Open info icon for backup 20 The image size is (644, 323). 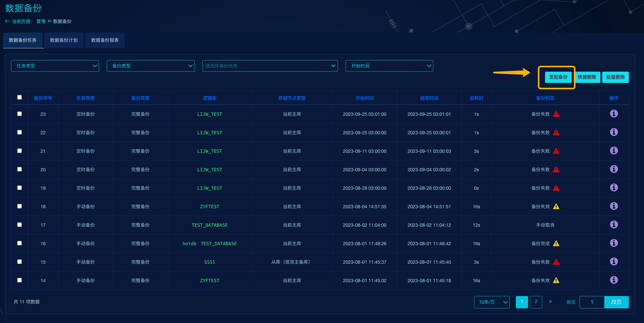pyautogui.click(x=614, y=169)
